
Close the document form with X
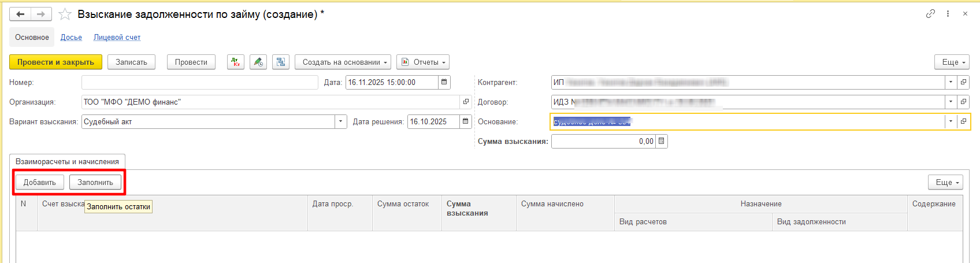(965, 14)
